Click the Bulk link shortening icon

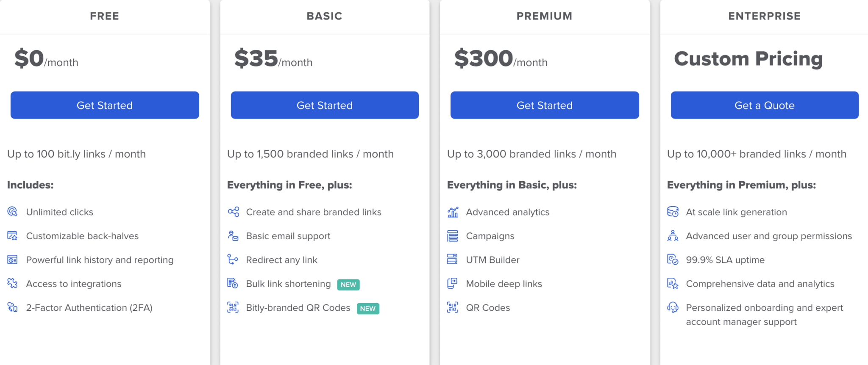coord(233,283)
